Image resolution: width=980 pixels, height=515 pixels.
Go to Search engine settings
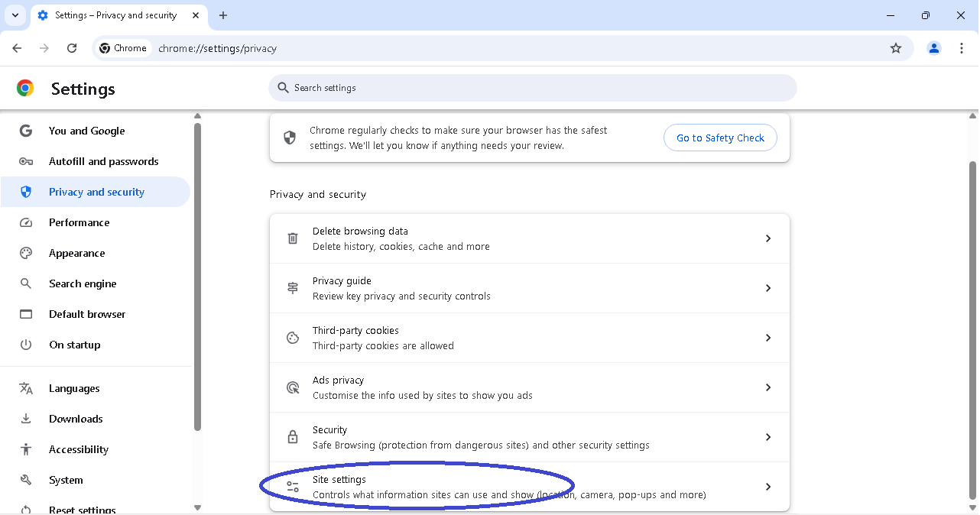click(83, 283)
